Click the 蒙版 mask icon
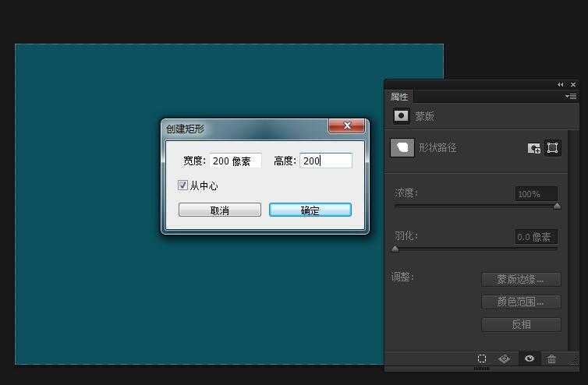Image resolution: width=588 pixels, height=385 pixels. [x=401, y=116]
